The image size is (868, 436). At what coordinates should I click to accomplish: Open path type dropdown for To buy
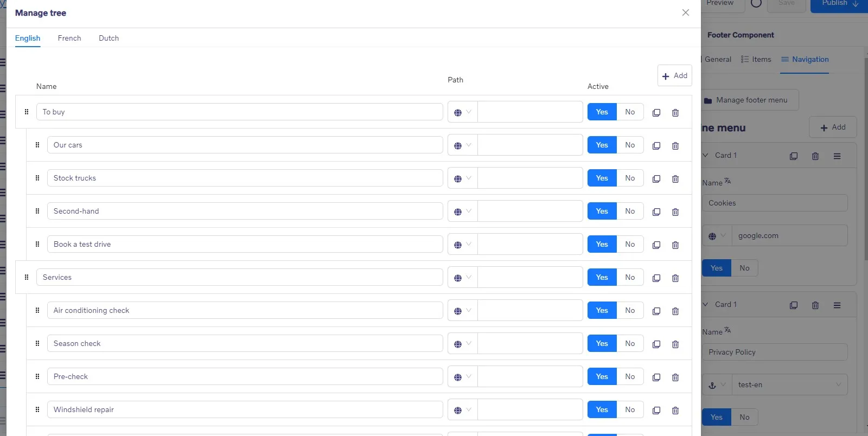click(463, 112)
